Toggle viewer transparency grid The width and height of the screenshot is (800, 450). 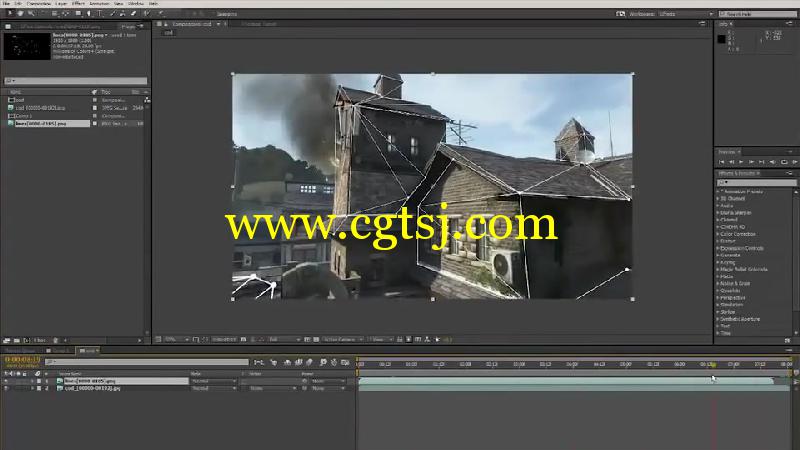point(316,339)
